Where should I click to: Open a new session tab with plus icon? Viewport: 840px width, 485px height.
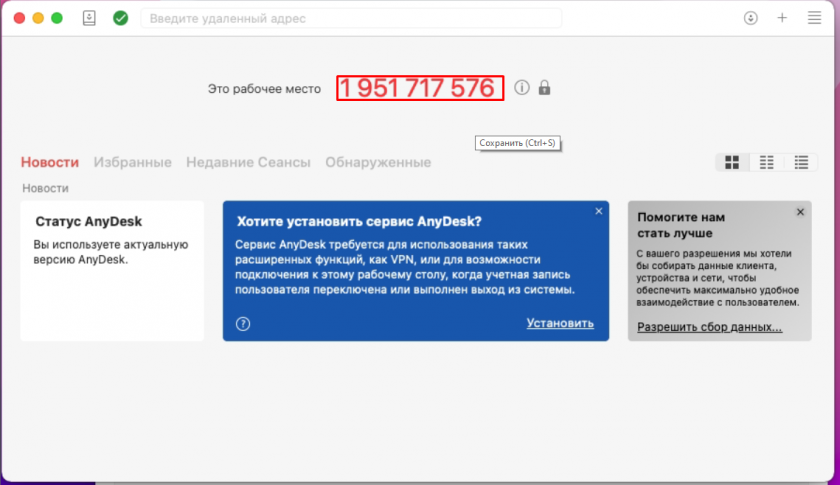[x=782, y=18]
